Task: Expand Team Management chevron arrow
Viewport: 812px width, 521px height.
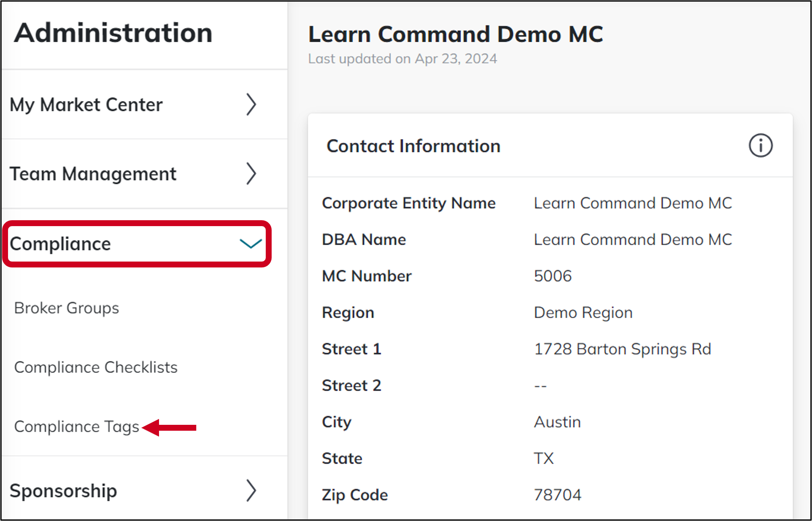Action: click(251, 174)
